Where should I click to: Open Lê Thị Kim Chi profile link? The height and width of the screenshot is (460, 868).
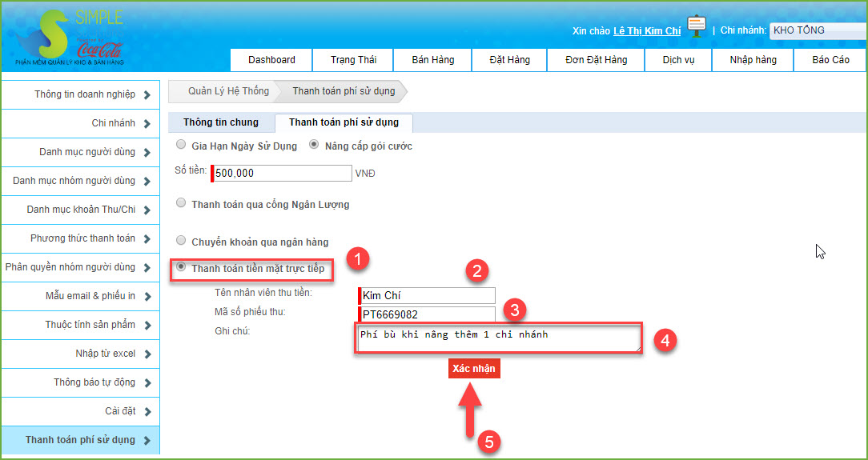click(x=646, y=31)
